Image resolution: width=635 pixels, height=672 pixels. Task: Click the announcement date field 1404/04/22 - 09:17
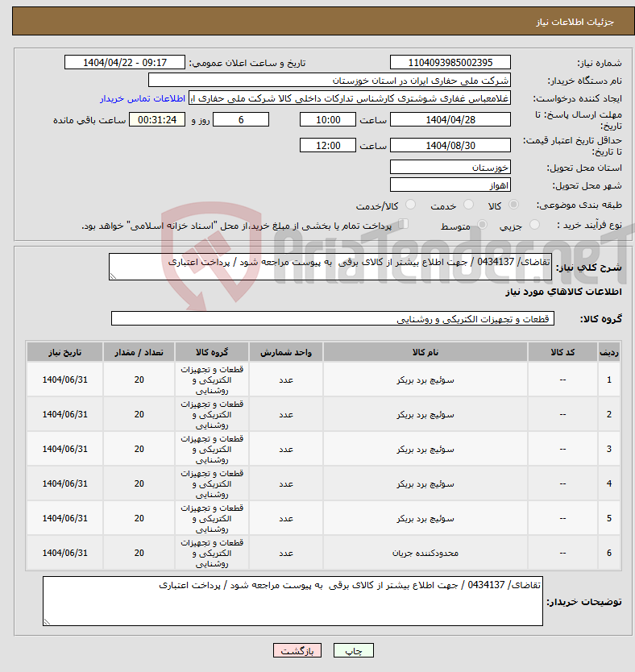125,63
